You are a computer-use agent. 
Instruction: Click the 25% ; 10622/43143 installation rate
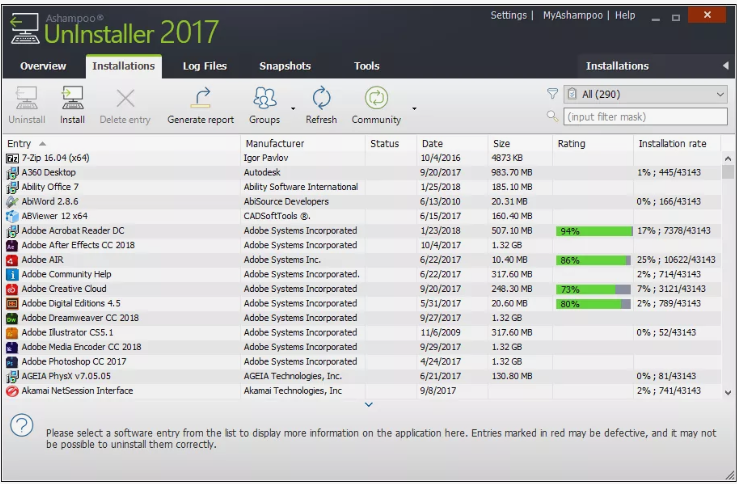[676, 260]
